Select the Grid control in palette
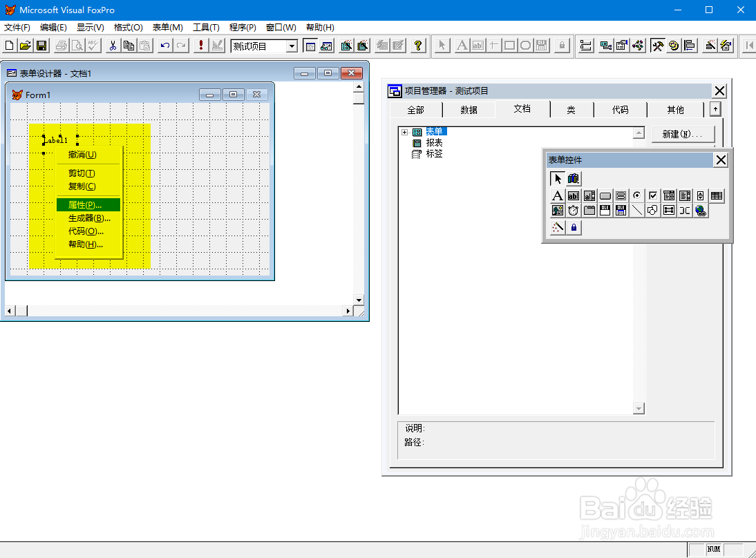 click(717, 195)
